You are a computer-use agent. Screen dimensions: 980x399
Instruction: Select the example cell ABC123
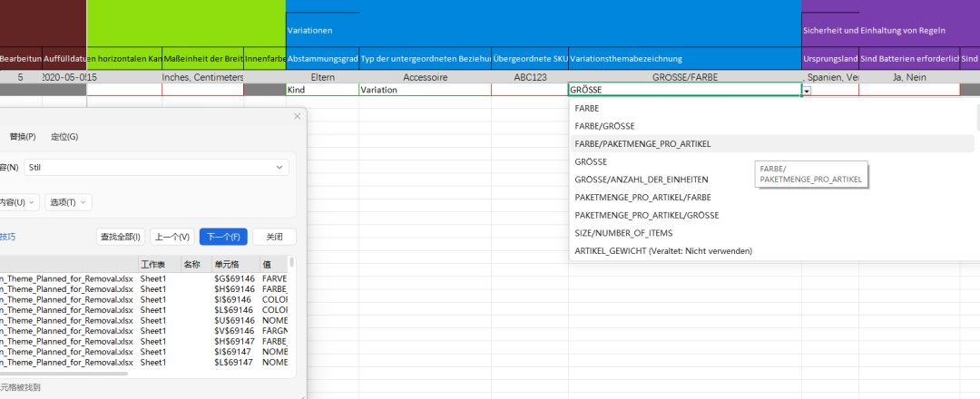(x=530, y=77)
